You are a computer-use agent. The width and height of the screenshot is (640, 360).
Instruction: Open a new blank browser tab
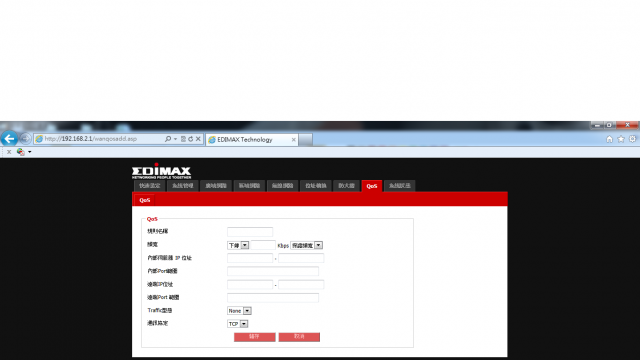306,140
